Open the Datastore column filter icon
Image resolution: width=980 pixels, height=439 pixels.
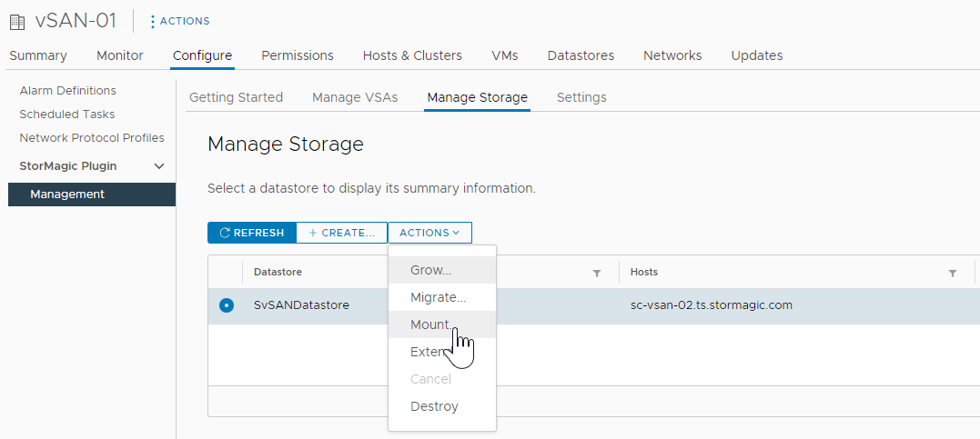597,273
